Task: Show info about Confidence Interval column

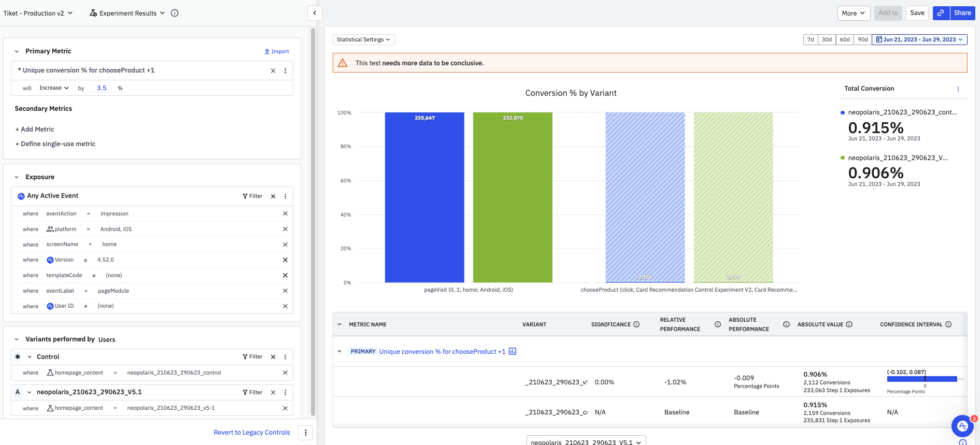Action: [948, 324]
